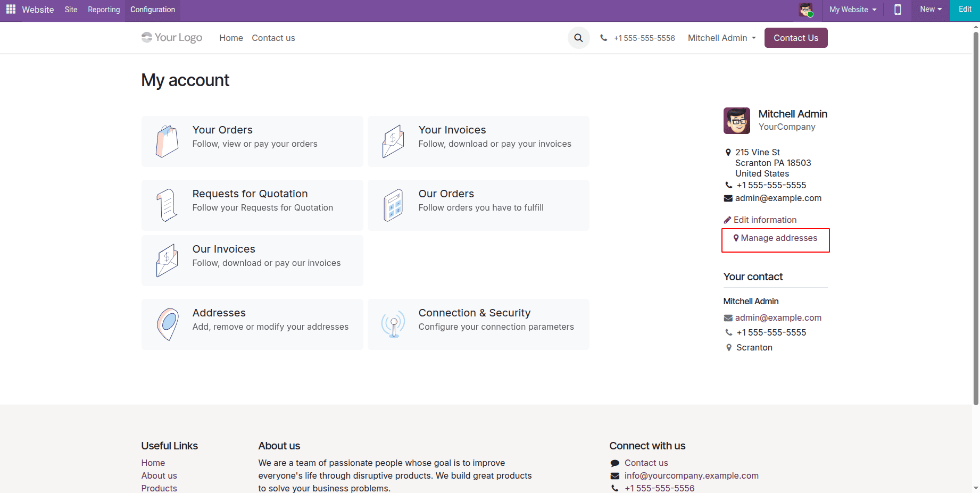Click the pin icon beside Manage addresses
The image size is (980, 493).
[x=736, y=238]
